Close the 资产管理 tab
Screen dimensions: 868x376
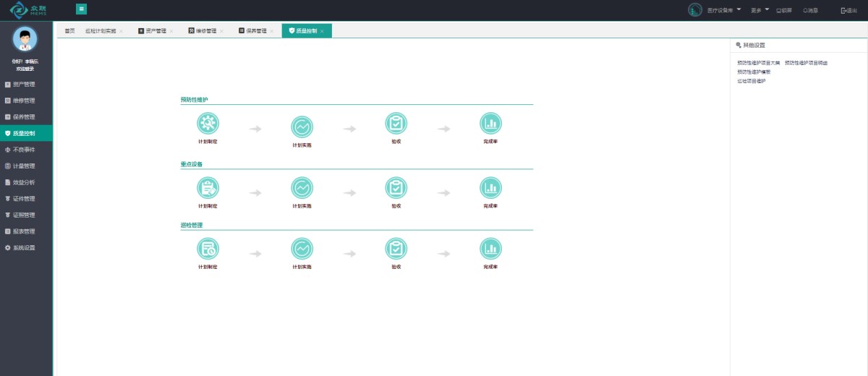click(171, 31)
